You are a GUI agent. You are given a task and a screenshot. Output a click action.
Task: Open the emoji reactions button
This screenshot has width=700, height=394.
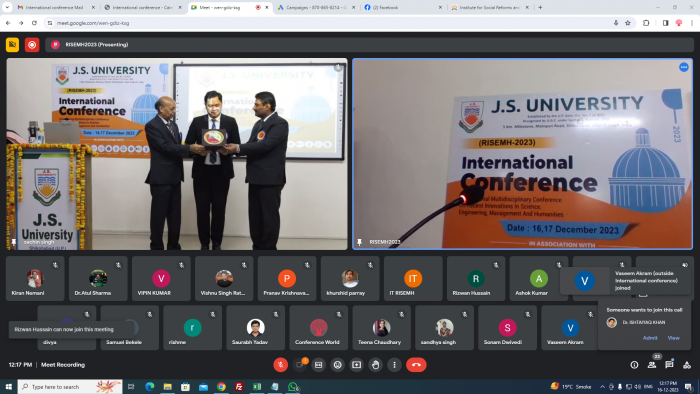[338, 365]
